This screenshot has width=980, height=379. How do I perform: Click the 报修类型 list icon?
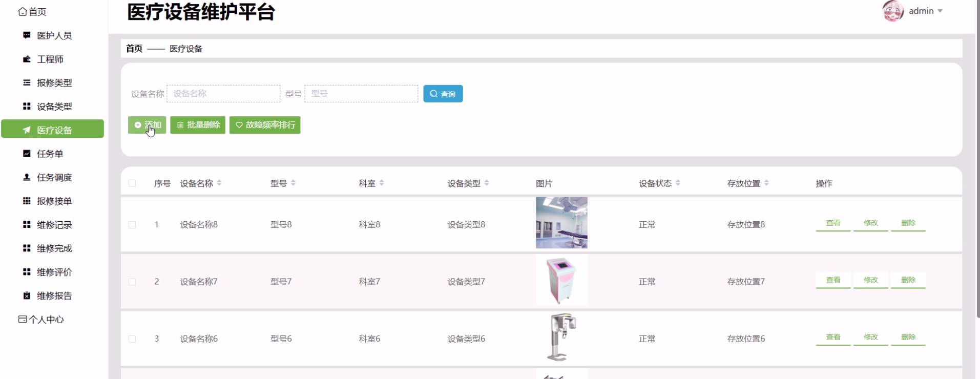[27, 82]
